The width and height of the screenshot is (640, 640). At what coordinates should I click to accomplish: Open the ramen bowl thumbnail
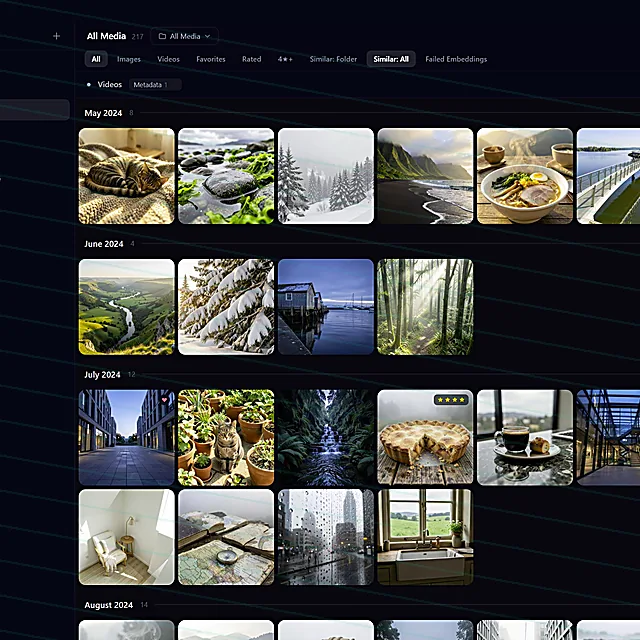click(x=525, y=176)
